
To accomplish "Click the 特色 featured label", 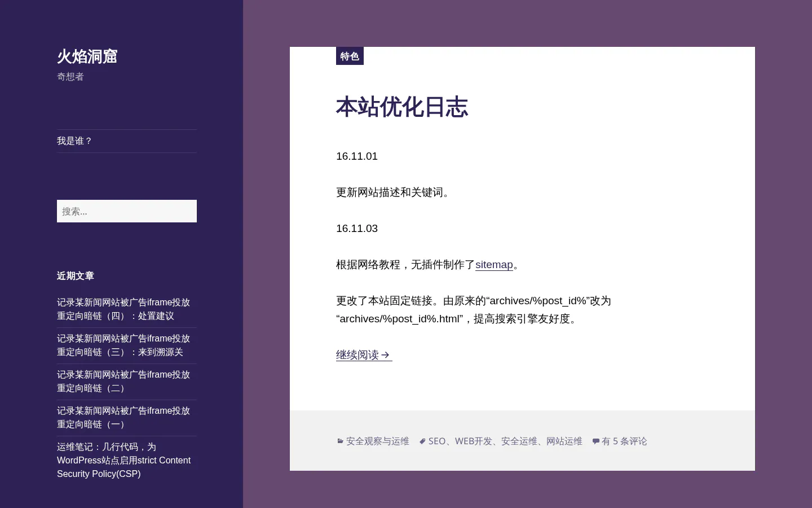I will coord(350,56).
